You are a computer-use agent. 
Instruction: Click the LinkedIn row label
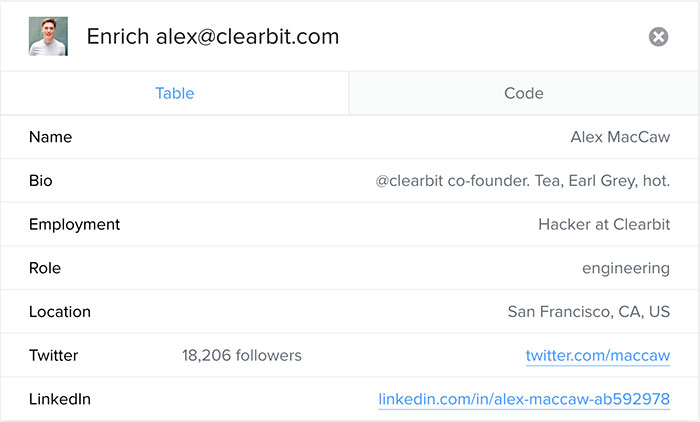(60, 399)
